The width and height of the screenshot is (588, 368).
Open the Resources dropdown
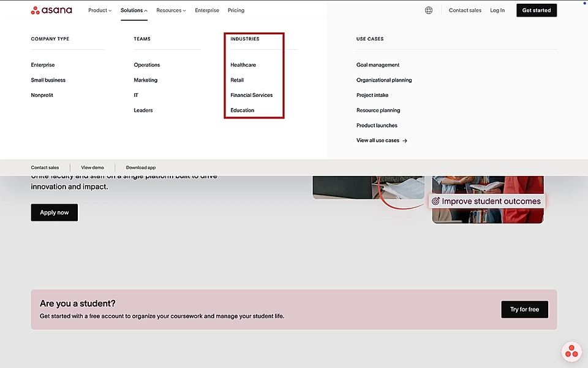tap(170, 10)
